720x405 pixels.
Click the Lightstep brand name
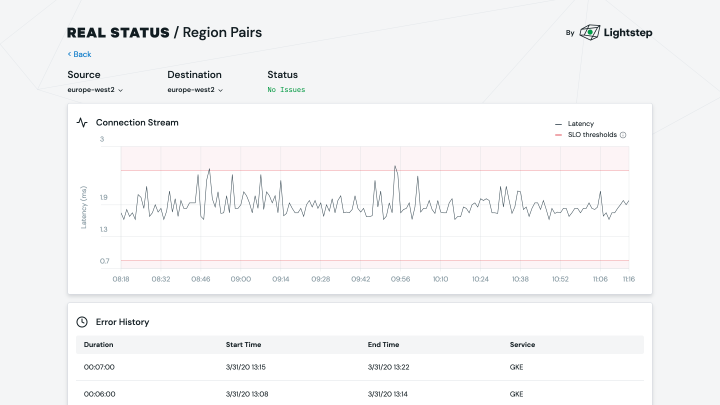click(628, 33)
